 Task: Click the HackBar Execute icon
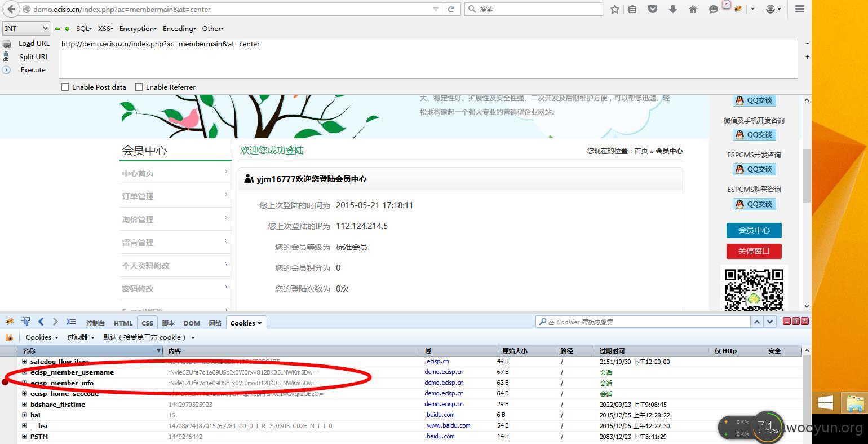coord(6,70)
